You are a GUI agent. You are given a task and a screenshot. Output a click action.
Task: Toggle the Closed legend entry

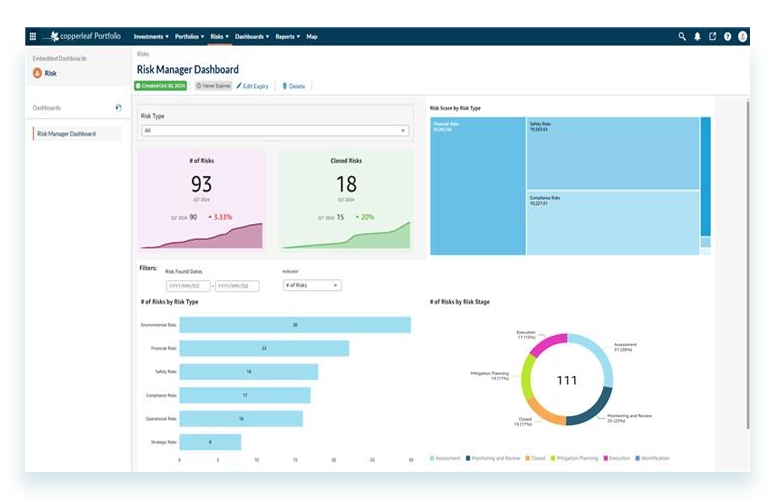pyautogui.click(x=535, y=458)
